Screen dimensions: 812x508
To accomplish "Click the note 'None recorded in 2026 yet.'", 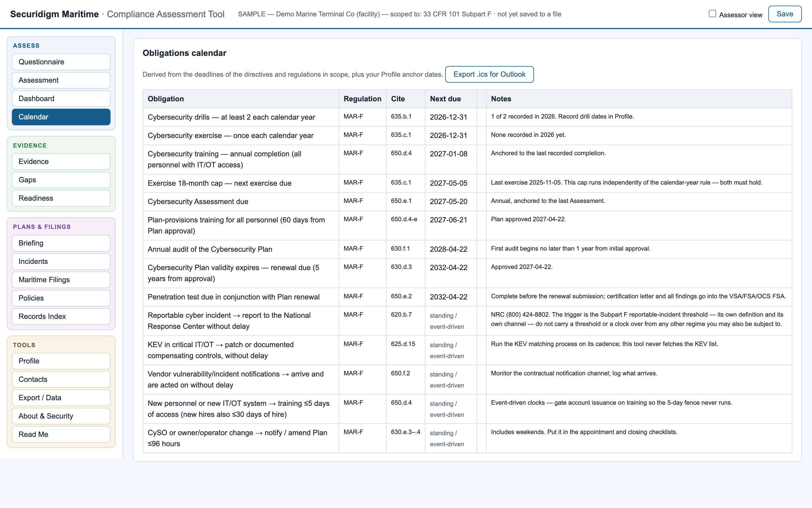I will point(528,135).
